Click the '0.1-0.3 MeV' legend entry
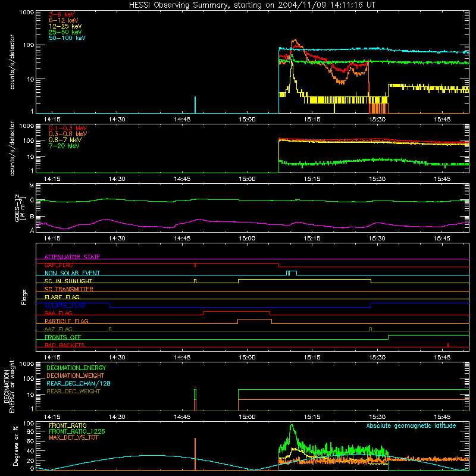This screenshot has width=476, height=476. (x=68, y=128)
